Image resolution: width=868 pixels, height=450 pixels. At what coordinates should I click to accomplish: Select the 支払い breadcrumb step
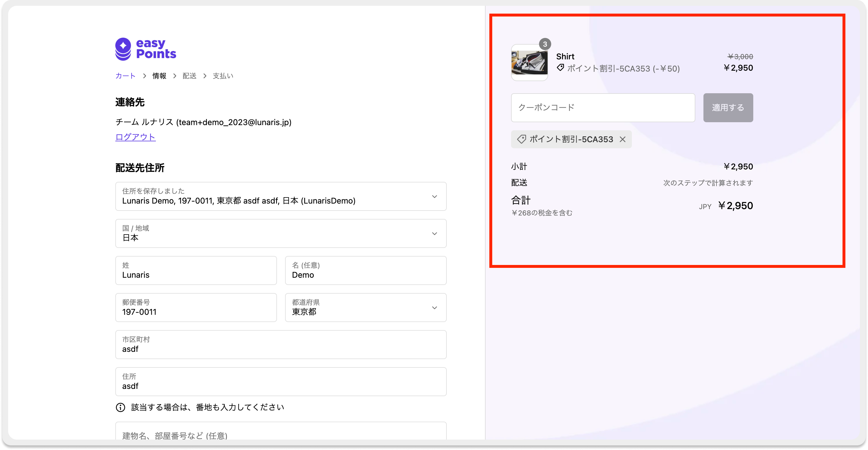[223, 76]
